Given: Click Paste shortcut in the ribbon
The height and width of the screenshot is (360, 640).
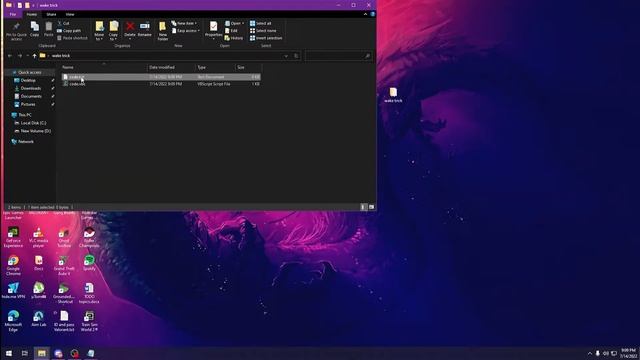Looking at the screenshot, I should tap(72, 38).
